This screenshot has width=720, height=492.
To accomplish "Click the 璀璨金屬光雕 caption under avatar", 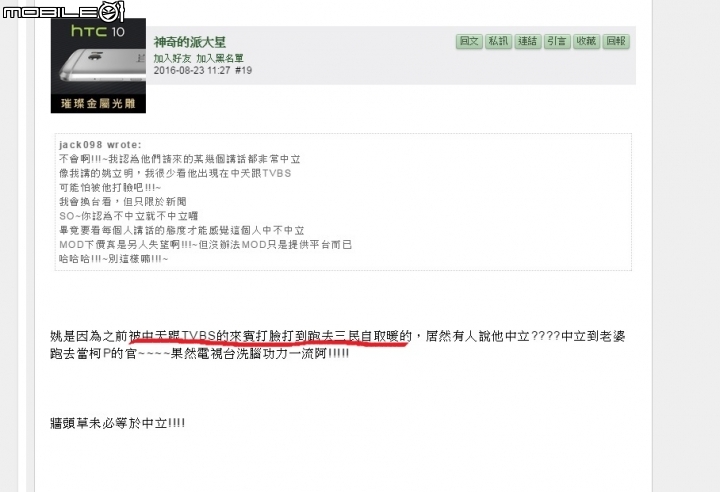I will [98, 104].
